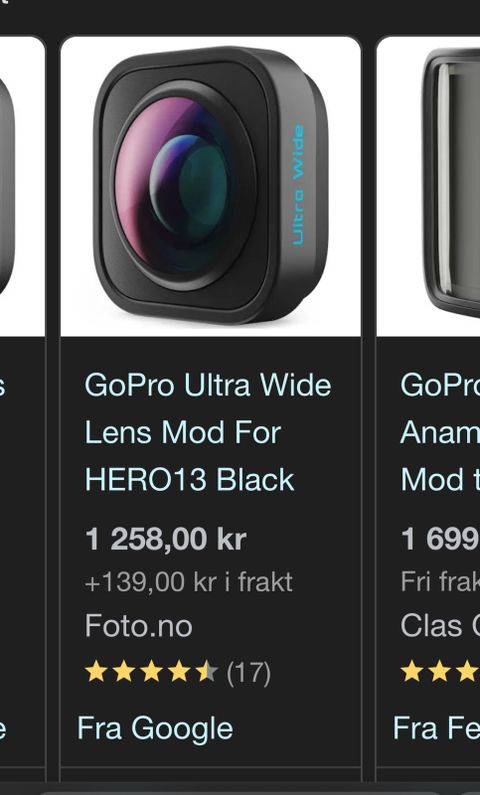Image resolution: width=480 pixels, height=795 pixels.
Task: Click the 1 699 price in right card
Action: [440, 538]
